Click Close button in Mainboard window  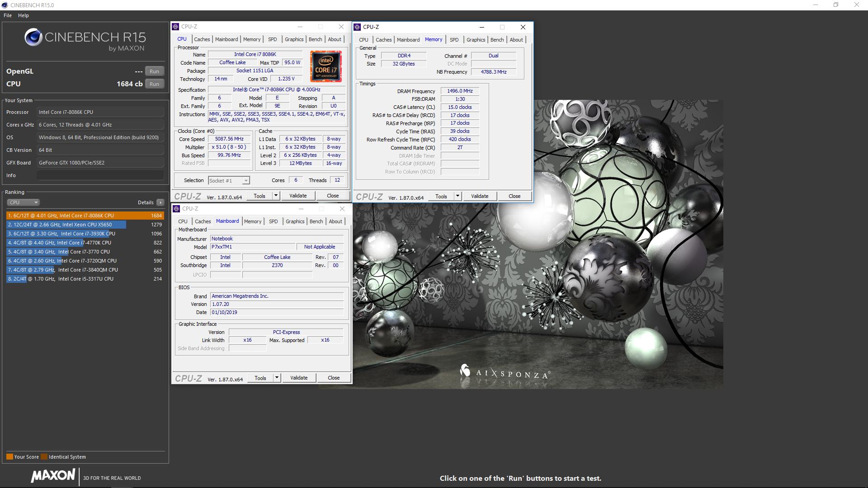pos(334,378)
